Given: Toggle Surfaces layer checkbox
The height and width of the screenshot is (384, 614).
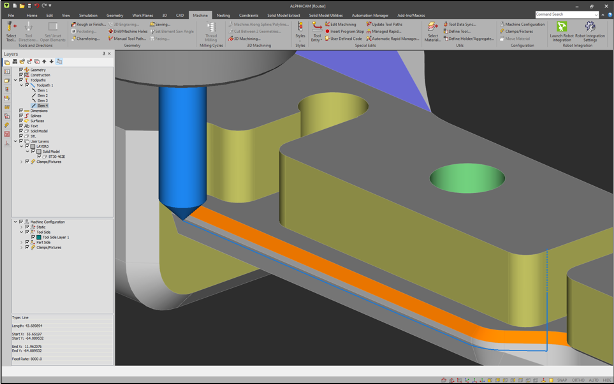Looking at the screenshot, I should [x=21, y=121].
